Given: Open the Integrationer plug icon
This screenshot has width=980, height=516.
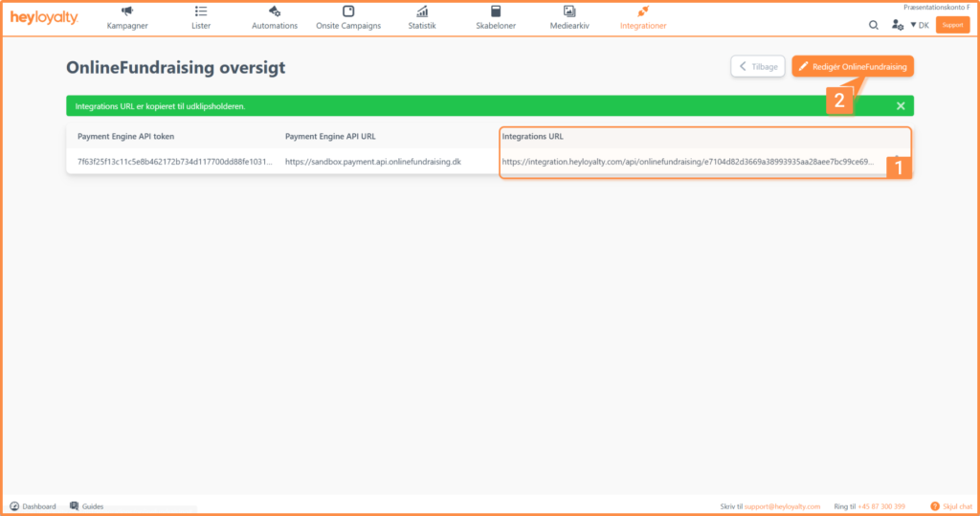Looking at the screenshot, I should [643, 11].
